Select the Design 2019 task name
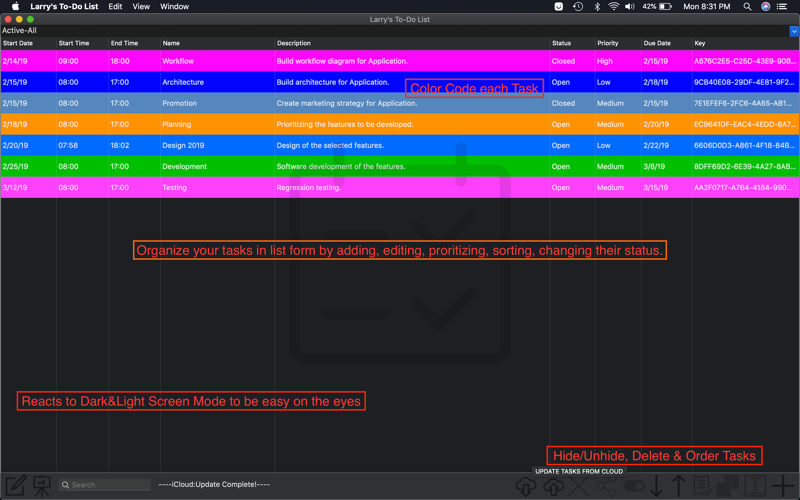 coord(183,145)
